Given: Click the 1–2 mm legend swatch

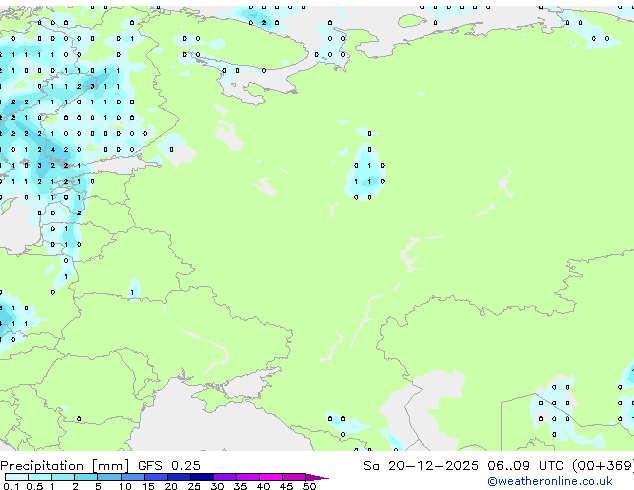Looking at the screenshot, I should click(x=63, y=477).
